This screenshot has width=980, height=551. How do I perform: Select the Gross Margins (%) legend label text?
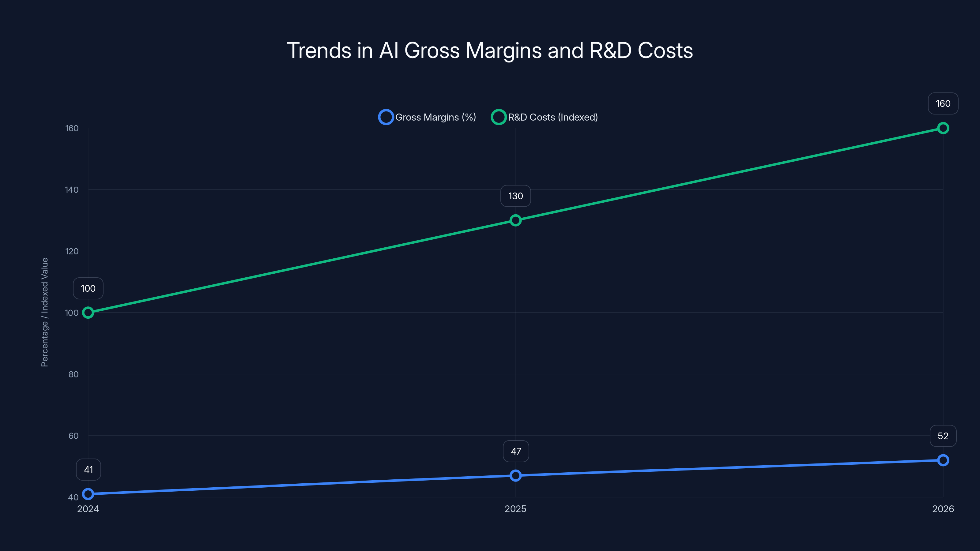tap(435, 117)
